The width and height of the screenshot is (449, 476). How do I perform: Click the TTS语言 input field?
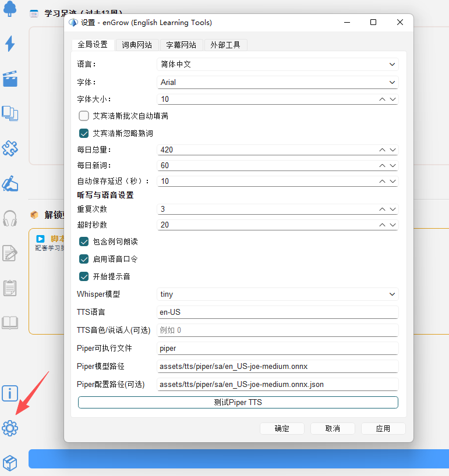pyautogui.click(x=278, y=312)
